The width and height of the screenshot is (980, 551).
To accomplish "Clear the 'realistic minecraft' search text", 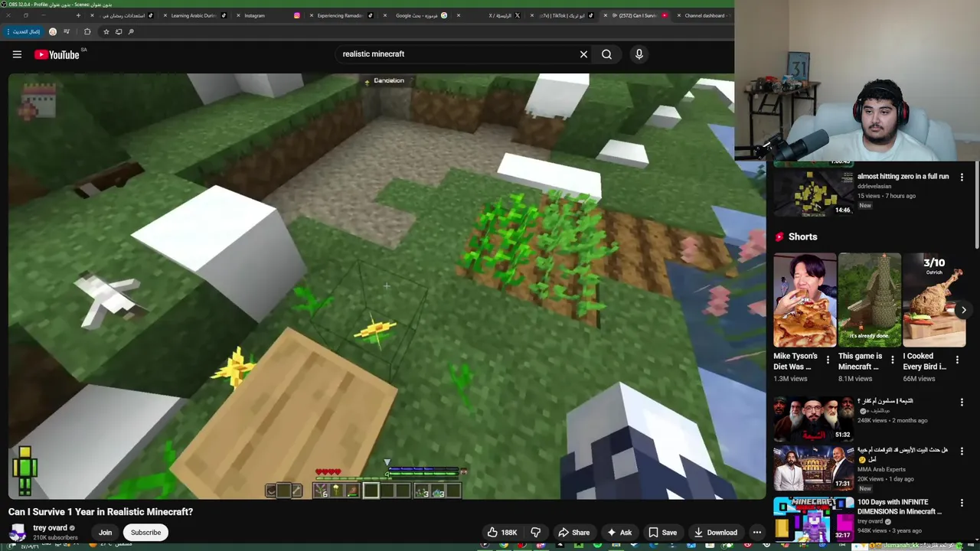I will (x=583, y=54).
